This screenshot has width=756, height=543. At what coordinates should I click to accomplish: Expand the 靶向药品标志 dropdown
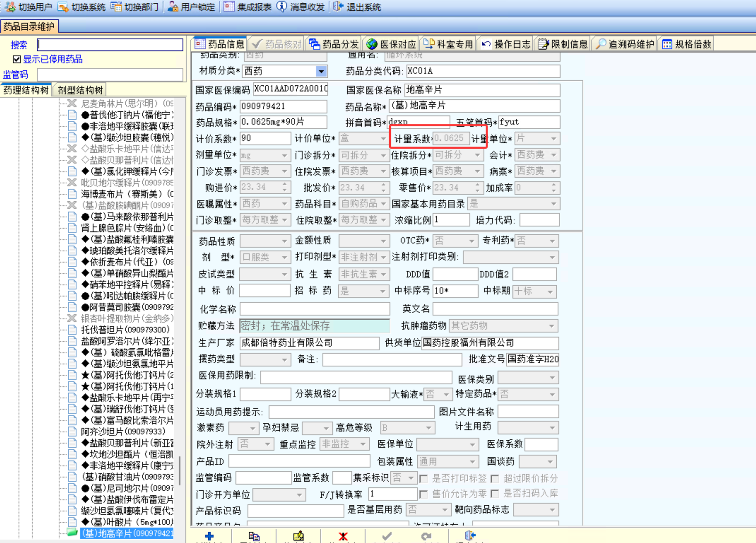tap(552, 510)
